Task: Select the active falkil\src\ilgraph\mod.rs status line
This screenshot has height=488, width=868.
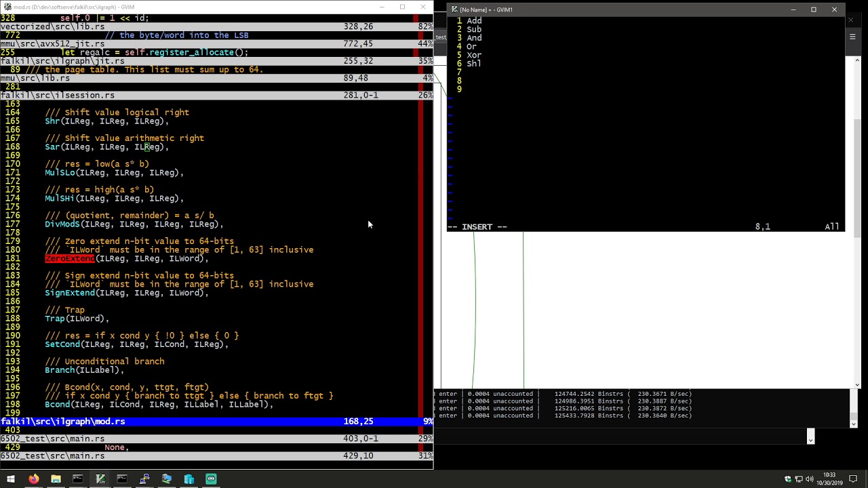Action: (216, 422)
